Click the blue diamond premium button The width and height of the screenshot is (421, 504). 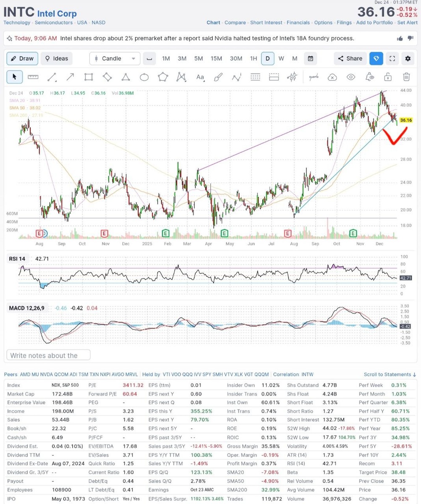376,58
